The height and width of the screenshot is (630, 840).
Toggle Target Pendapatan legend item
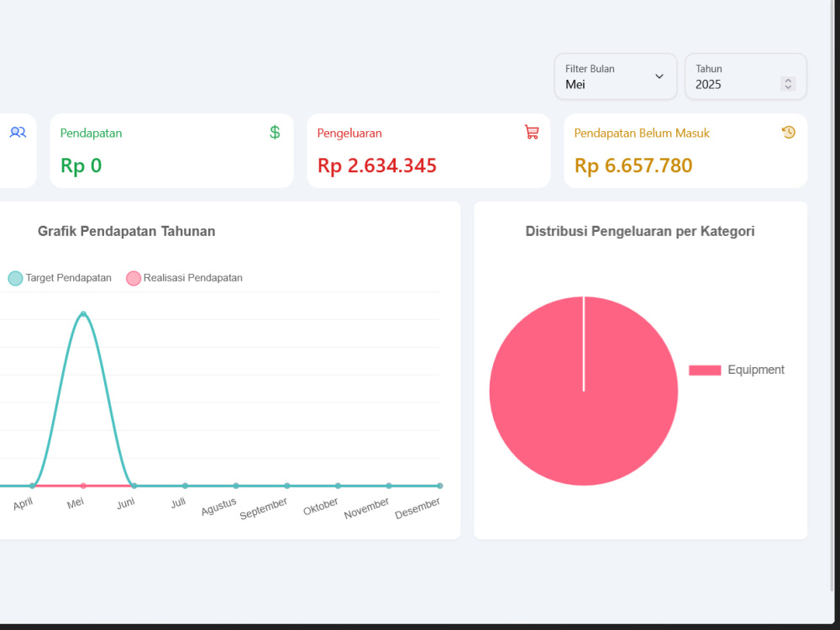click(60, 278)
